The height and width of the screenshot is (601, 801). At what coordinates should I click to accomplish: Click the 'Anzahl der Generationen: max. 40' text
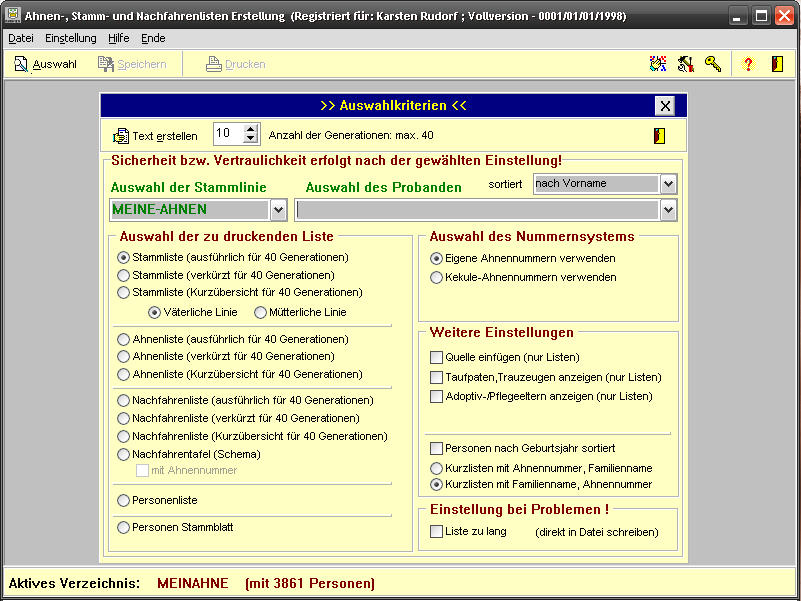pos(351,135)
